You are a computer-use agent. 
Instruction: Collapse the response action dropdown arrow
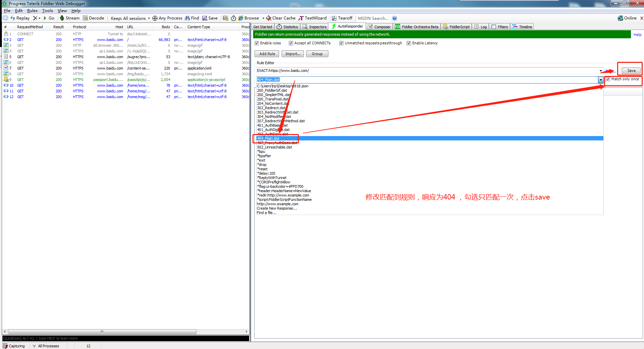(601, 80)
